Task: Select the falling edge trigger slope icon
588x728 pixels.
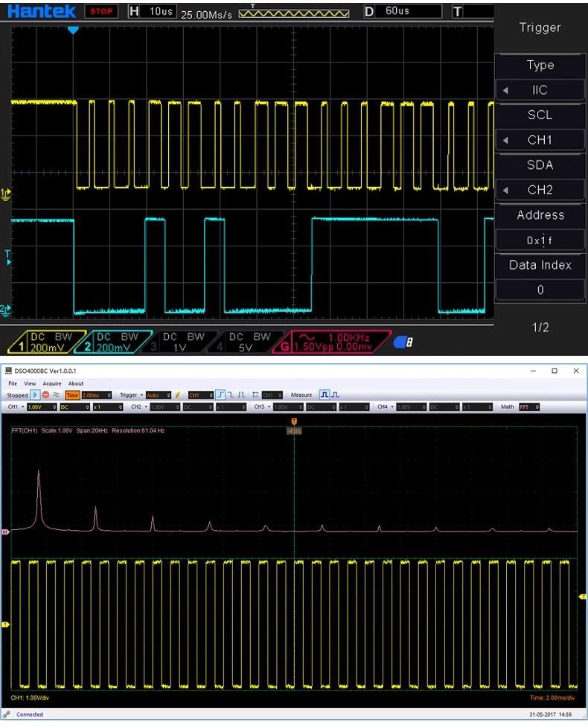Action: click(231, 395)
